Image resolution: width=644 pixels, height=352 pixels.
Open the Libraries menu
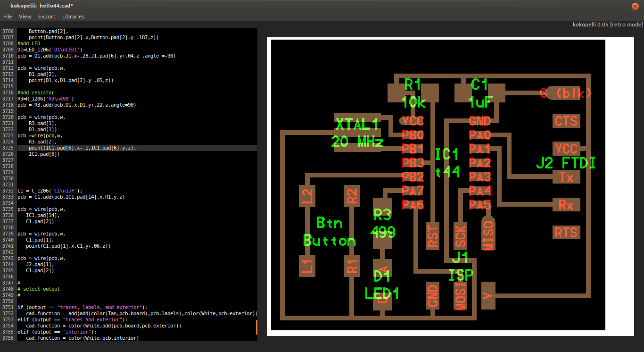(74, 17)
